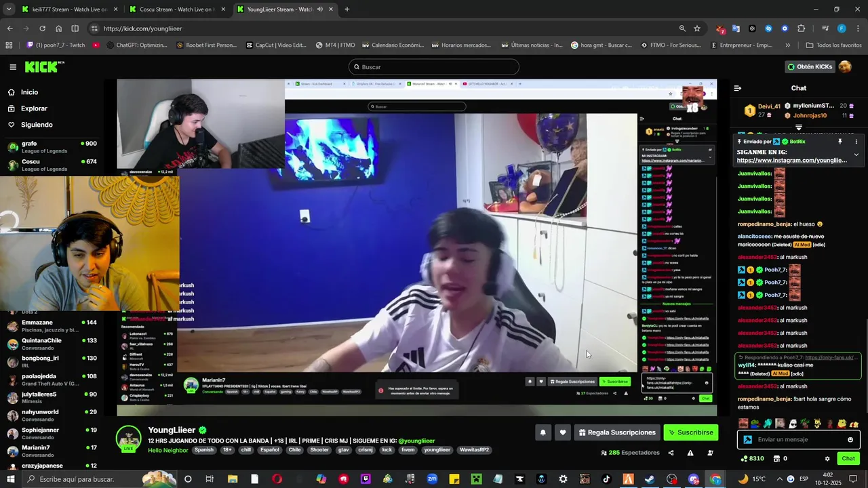Viewport: 868px width, 488px height.
Task: Open the channel shop icon
Action: (x=775, y=459)
